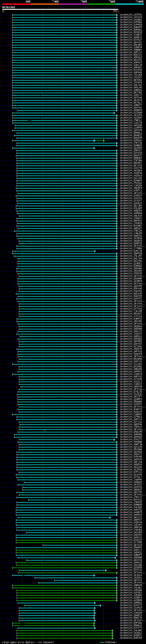This screenshot has height=644, width=146.
Task: Click the UniRef100_P17959 label
Action: click(131, 542)
